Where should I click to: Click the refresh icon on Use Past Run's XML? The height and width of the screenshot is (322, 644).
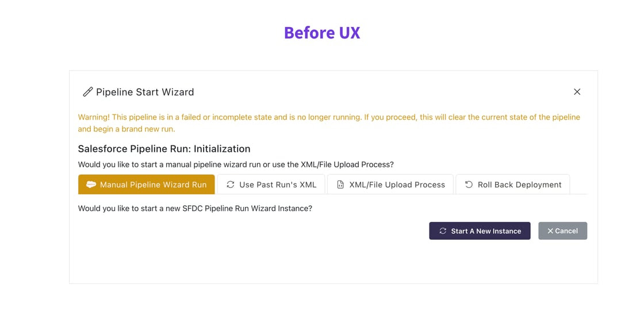point(231,185)
